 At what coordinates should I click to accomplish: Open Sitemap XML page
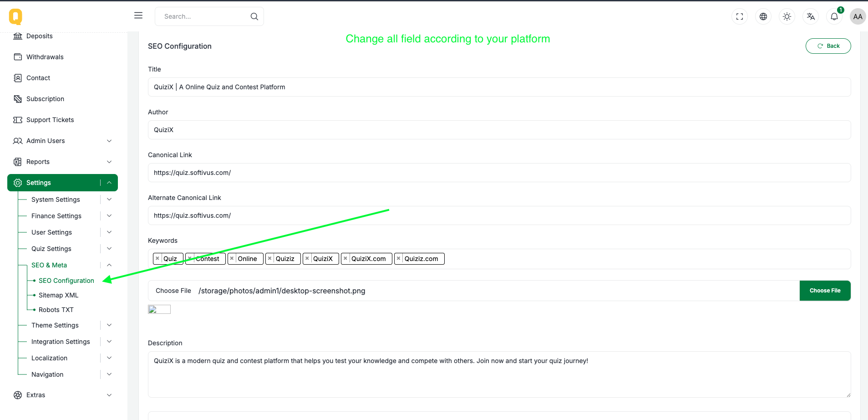58,295
